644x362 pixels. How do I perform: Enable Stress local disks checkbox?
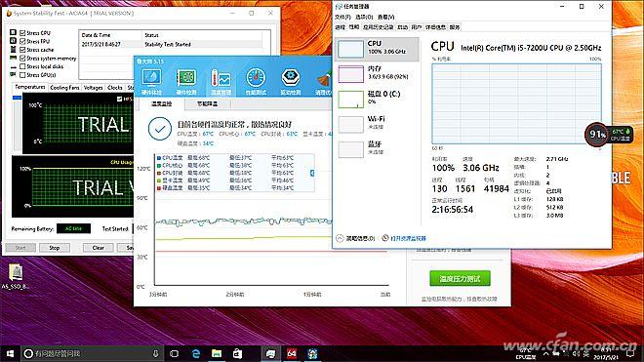[23, 66]
